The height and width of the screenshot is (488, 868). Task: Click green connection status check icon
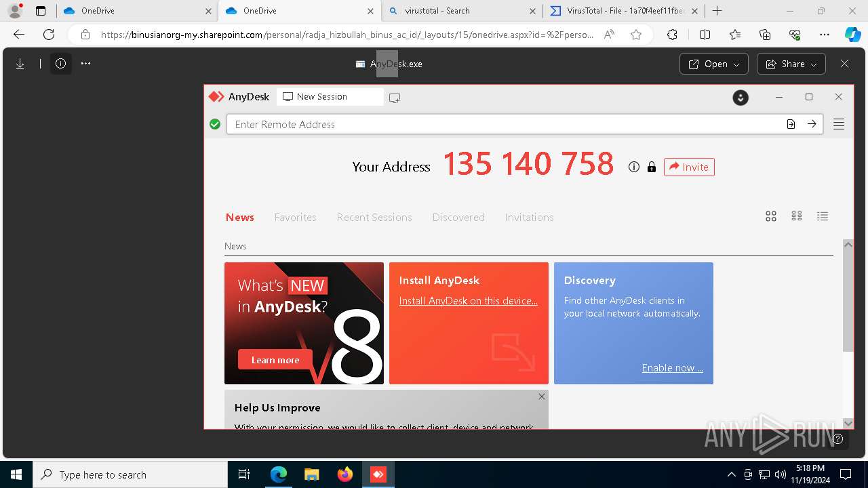(x=215, y=124)
